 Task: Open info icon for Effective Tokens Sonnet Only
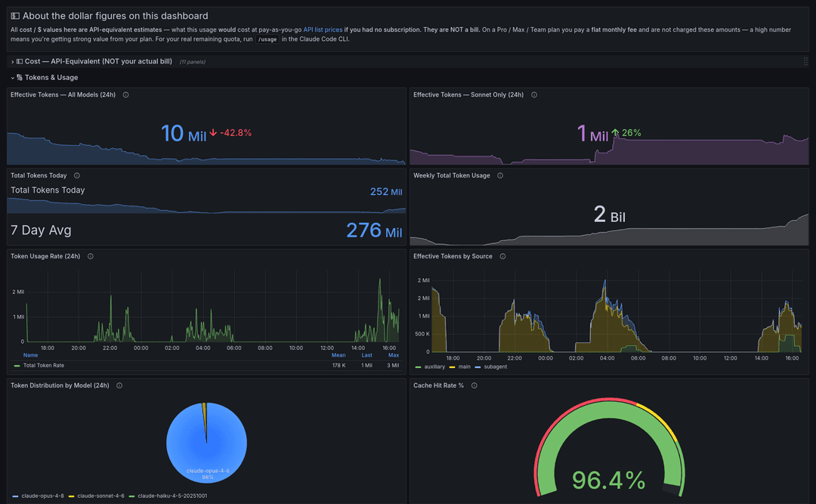click(x=534, y=94)
